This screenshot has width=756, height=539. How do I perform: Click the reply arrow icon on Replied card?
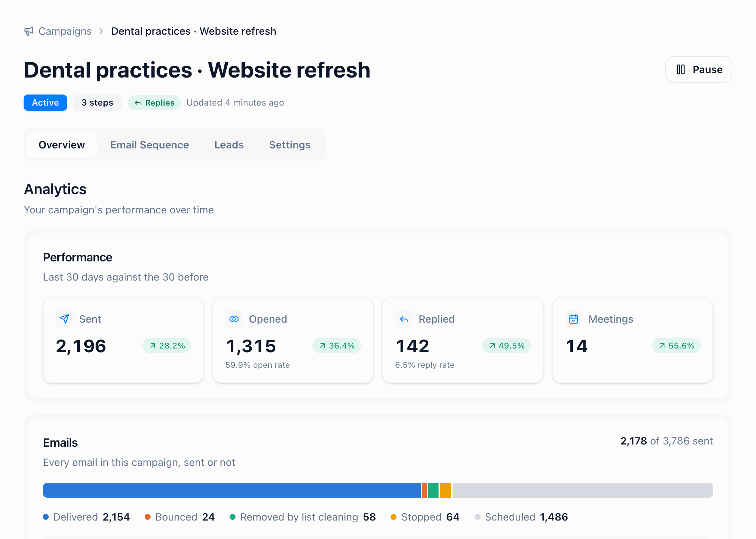point(404,319)
